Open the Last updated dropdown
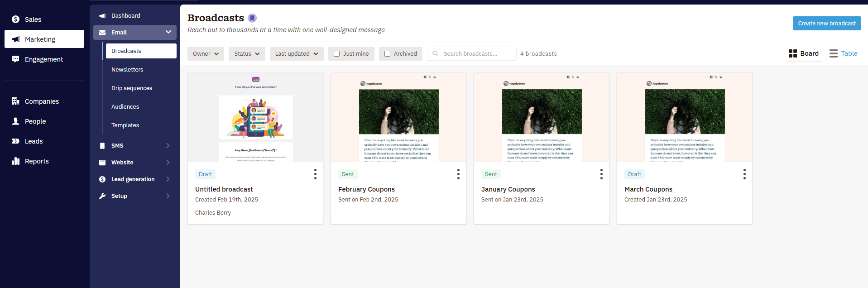This screenshot has width=868, height=288. pos(297,54)
